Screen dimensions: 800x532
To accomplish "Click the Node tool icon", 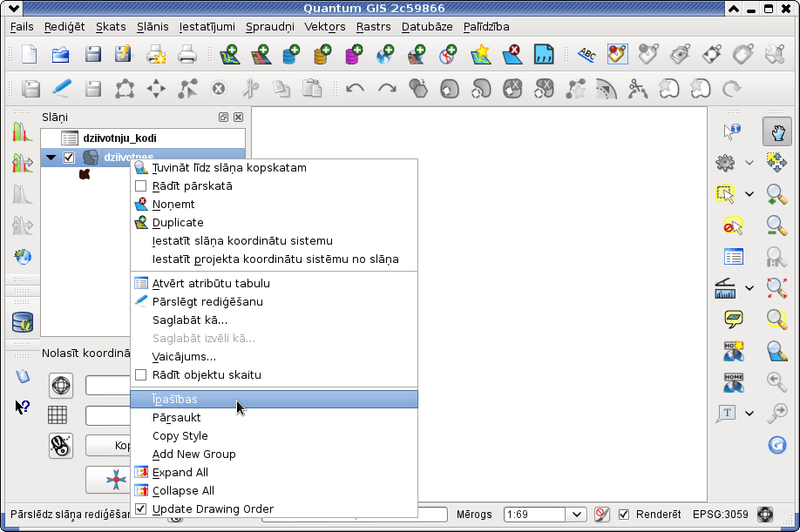I will [x=187, y=89].
